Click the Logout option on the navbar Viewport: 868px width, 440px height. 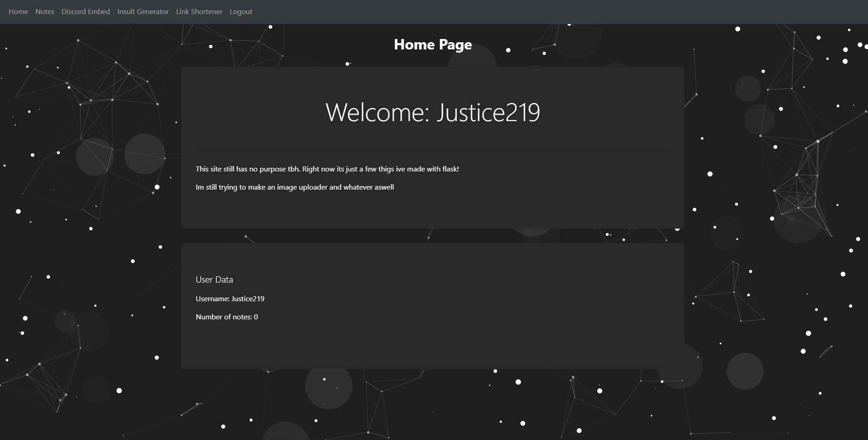tap(241, 11)
